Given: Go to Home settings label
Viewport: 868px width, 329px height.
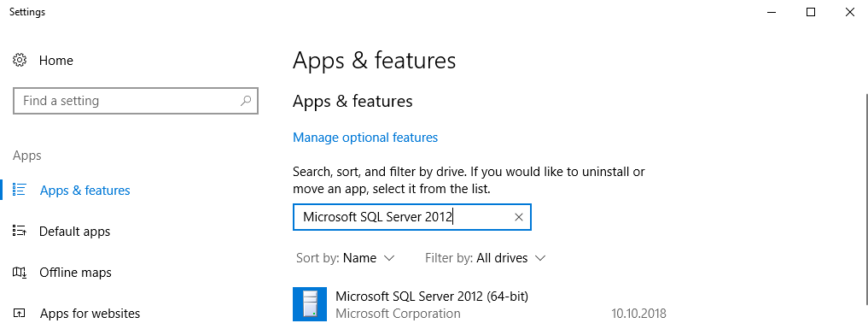Looking at the screenshot, I should coord(56,61).
